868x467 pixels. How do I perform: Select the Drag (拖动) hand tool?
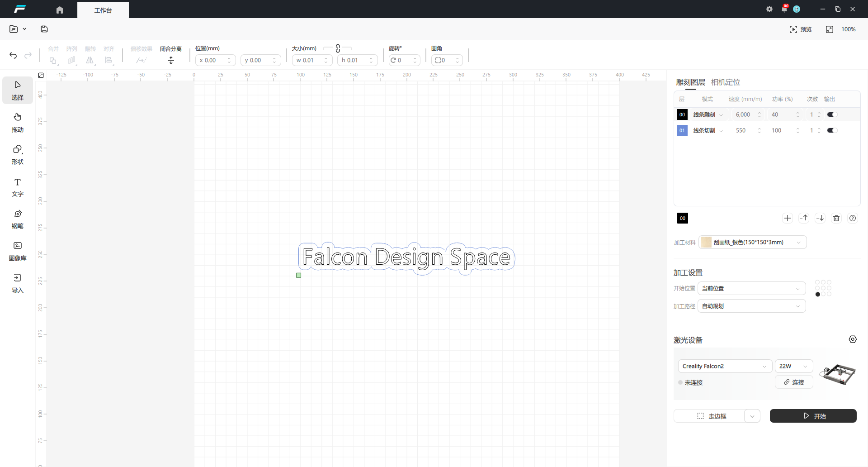coord(18,122)
